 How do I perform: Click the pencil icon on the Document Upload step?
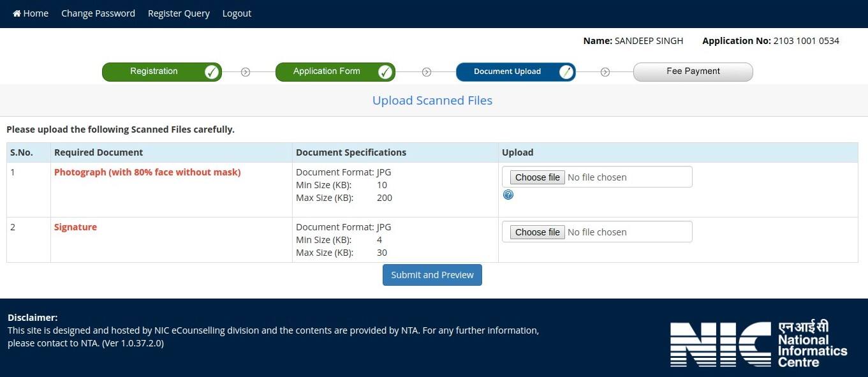(x=566, y=72)
